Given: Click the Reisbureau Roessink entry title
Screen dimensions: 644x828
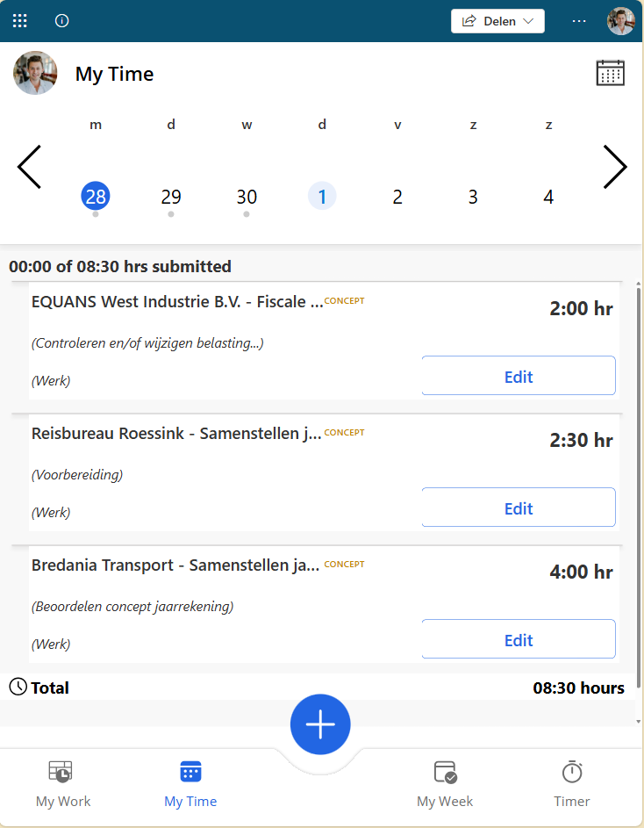Looking at the screenshot, I should tap(176, 434).
